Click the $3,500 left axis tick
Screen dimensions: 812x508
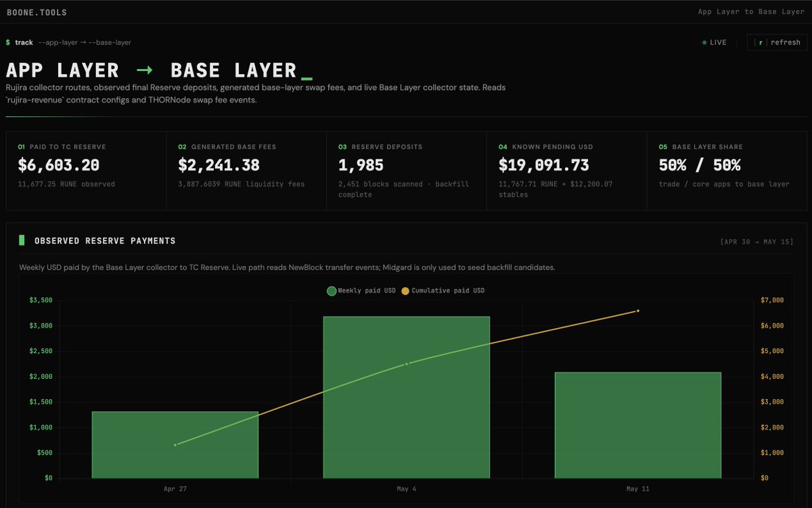[x=41, y=300]
